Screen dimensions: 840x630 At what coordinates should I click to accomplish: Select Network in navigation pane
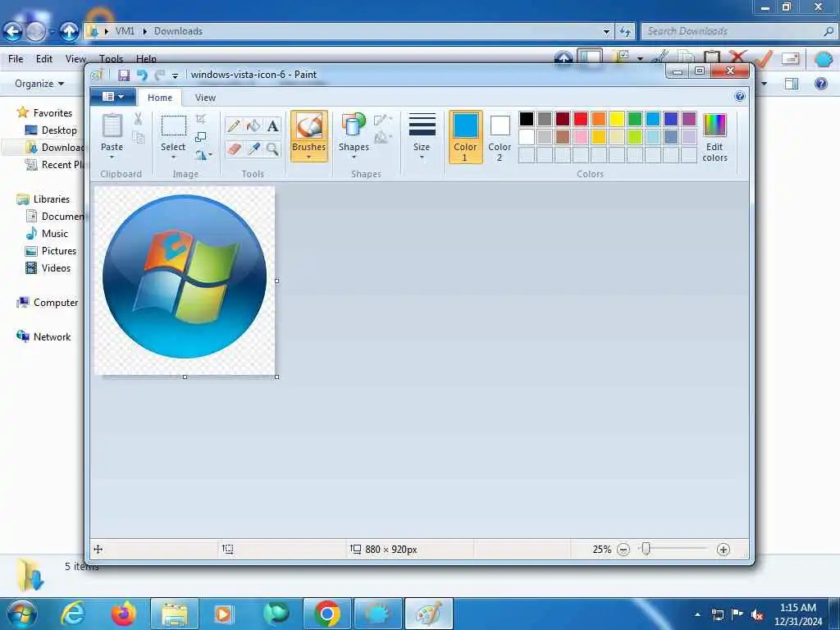(44, 337)
